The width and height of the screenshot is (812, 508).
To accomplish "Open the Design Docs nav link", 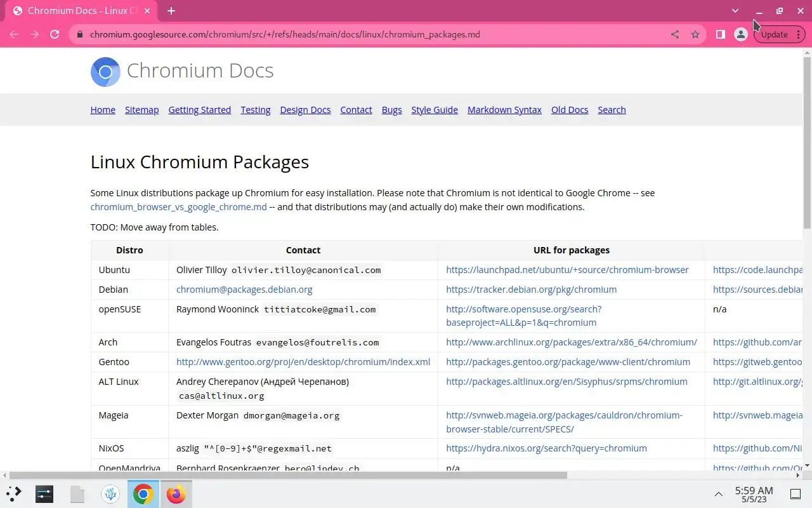I will pos(305,110).
